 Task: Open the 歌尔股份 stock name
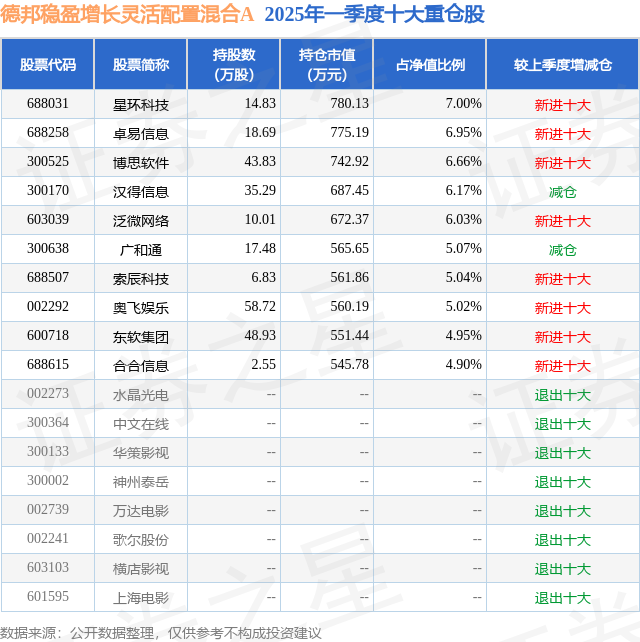coord(141,540)
